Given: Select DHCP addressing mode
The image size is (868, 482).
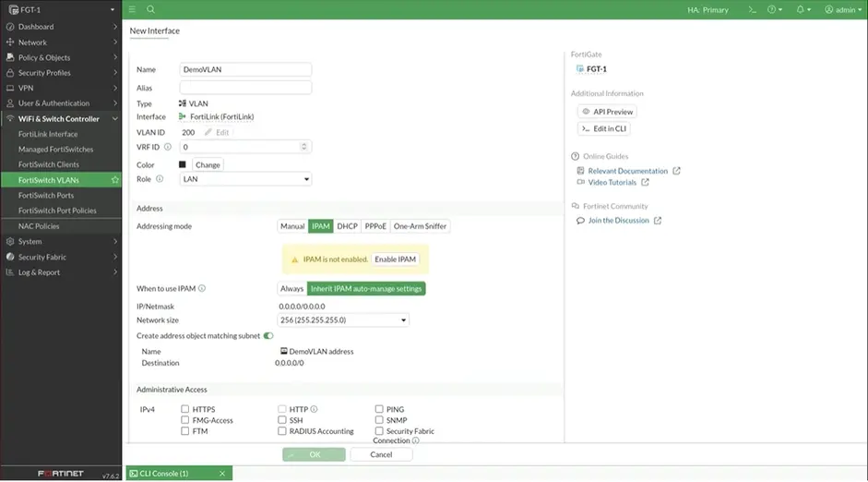Looking at the screenshot, I should click(347, 226).
